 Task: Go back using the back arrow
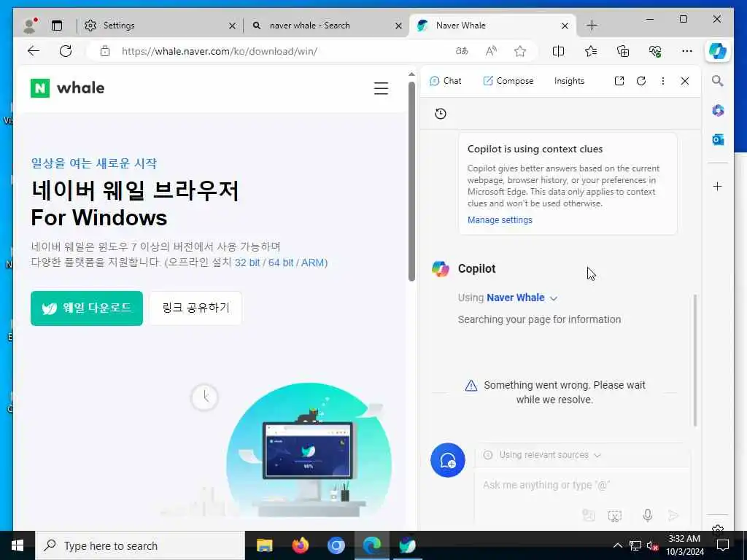tap(34, 51)
